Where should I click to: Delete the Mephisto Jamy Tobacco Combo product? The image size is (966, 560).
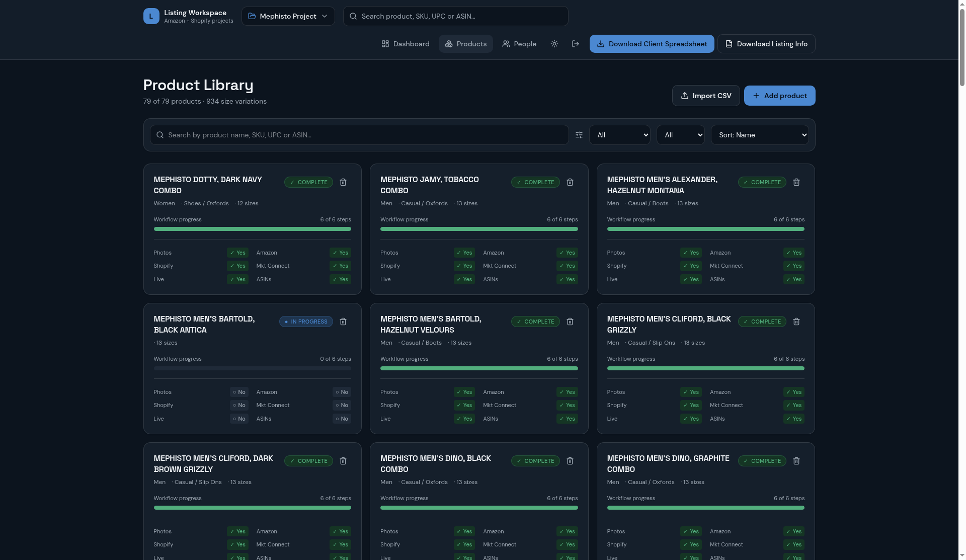tap(570, 182)
